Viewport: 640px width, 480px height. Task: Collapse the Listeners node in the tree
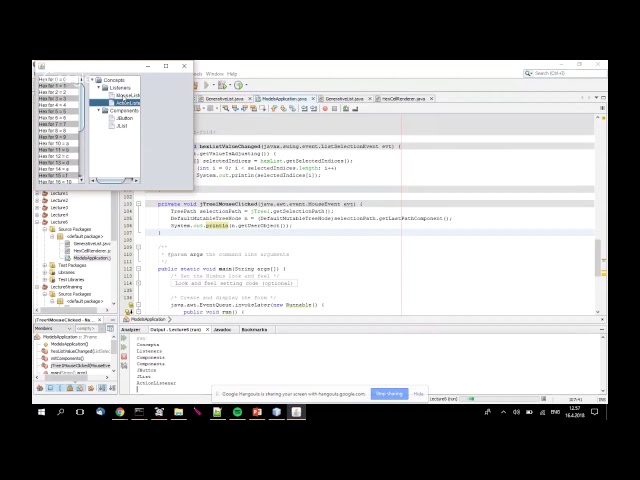click(99, 87)
